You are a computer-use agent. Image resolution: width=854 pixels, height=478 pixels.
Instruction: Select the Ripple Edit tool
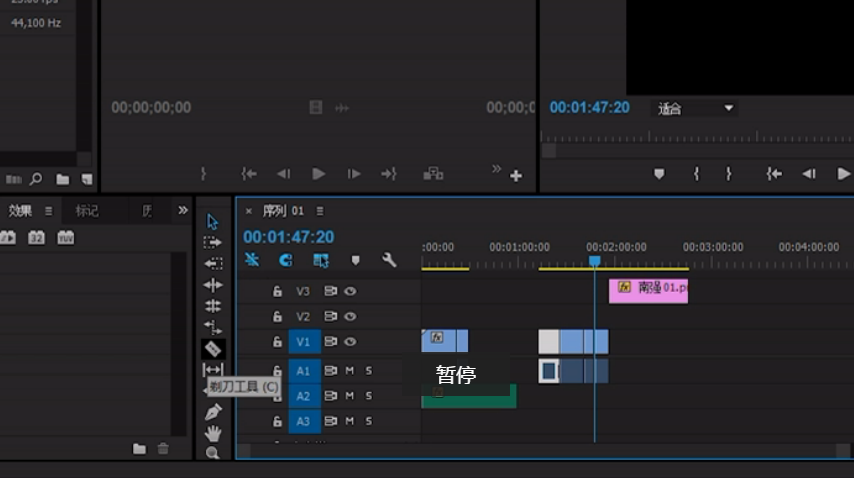[212, 285]
